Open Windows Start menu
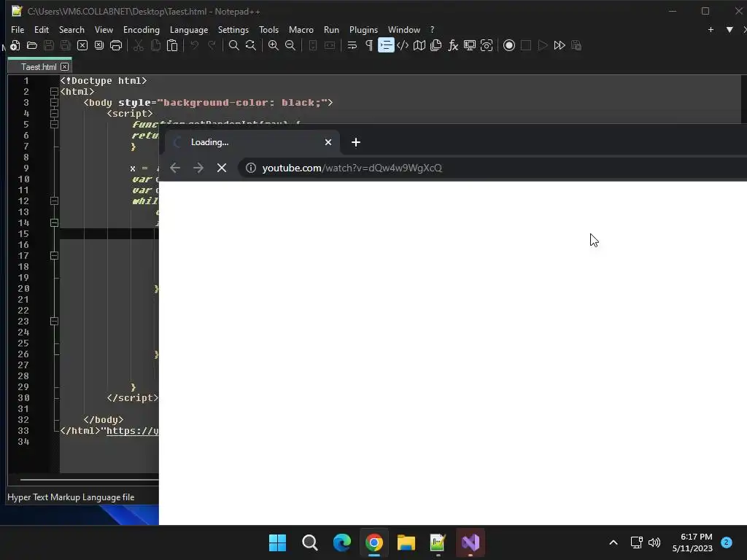Viewport: 747px width, 560px height. pyautogui.click(x=277, y=542)
